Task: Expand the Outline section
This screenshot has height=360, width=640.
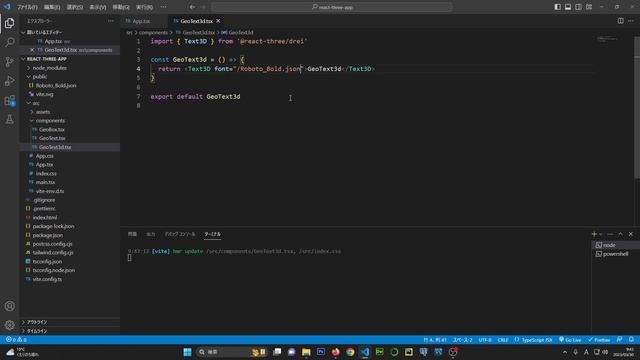Action: tap(37, 322)
